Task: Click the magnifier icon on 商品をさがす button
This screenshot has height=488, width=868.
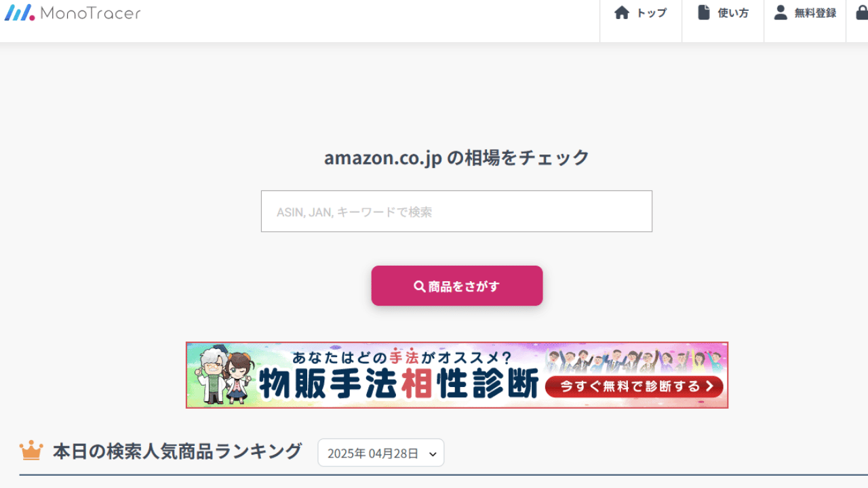Action: click(420, 286)
